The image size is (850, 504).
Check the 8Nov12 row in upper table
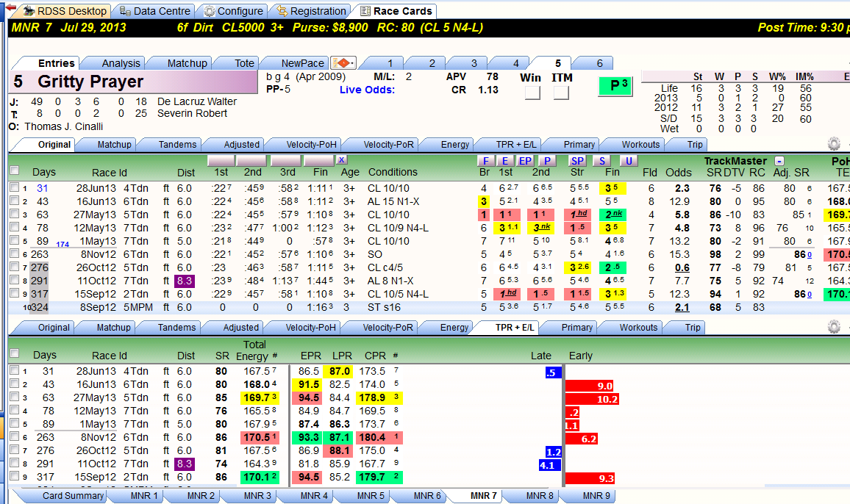coord(15,253)
